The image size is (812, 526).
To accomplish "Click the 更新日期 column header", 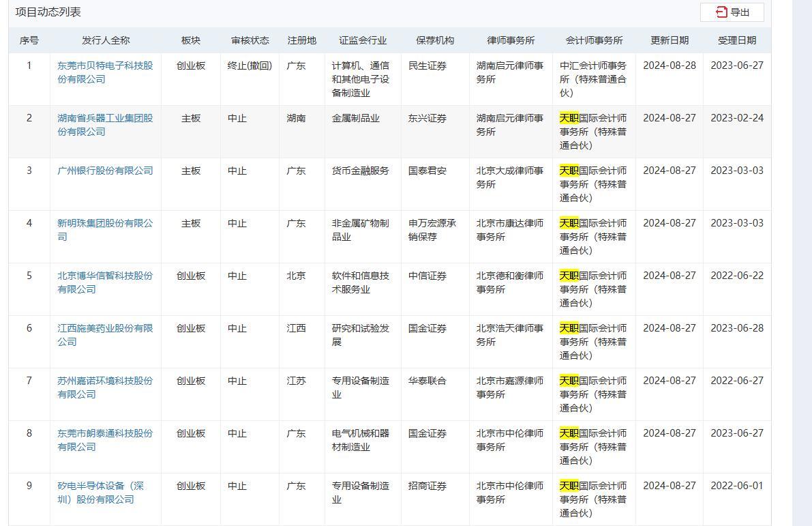I will click(x=670, y=40).
